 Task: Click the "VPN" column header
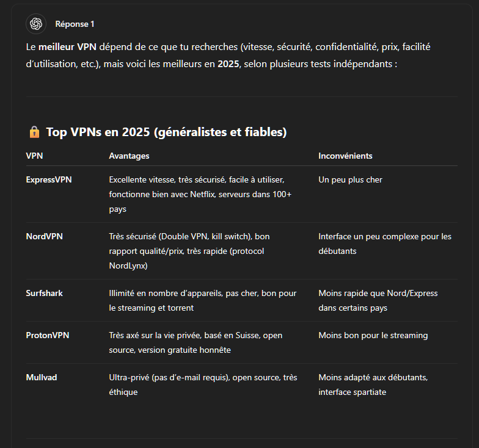(x=34, y=156)
